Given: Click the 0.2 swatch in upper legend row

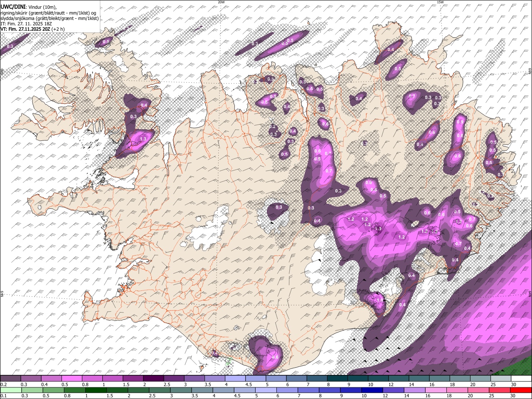Looking at the screenshot, I should pos(10,379).
